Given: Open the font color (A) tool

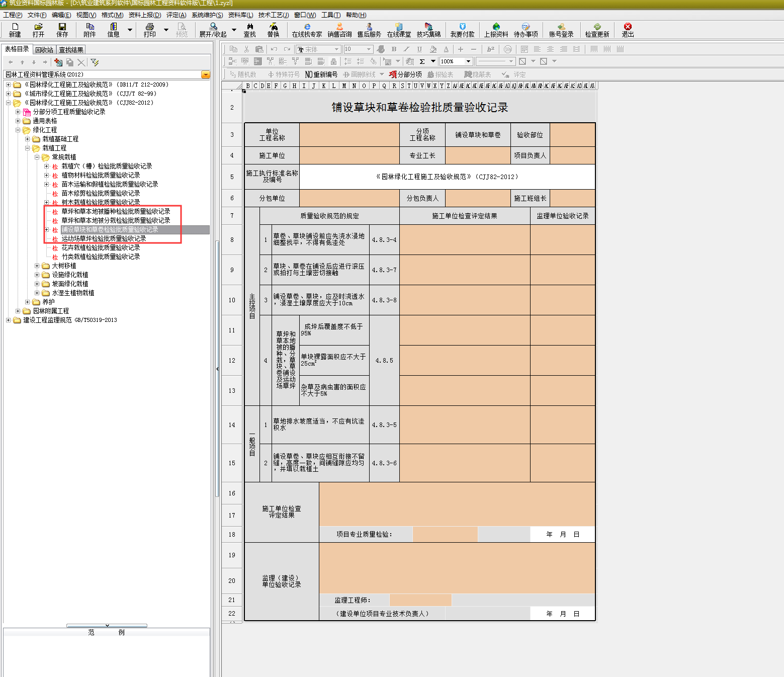Looking at the screenshot, I should [x=446, y=49].
